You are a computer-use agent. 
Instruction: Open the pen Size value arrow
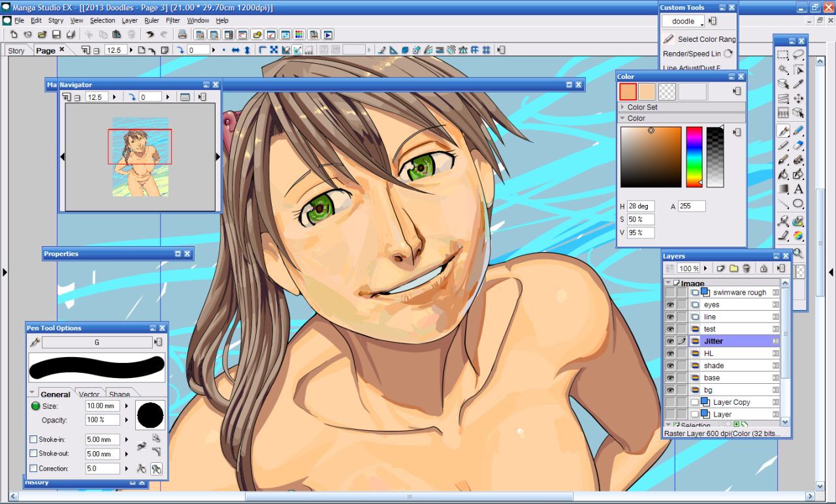click(127, 406)
